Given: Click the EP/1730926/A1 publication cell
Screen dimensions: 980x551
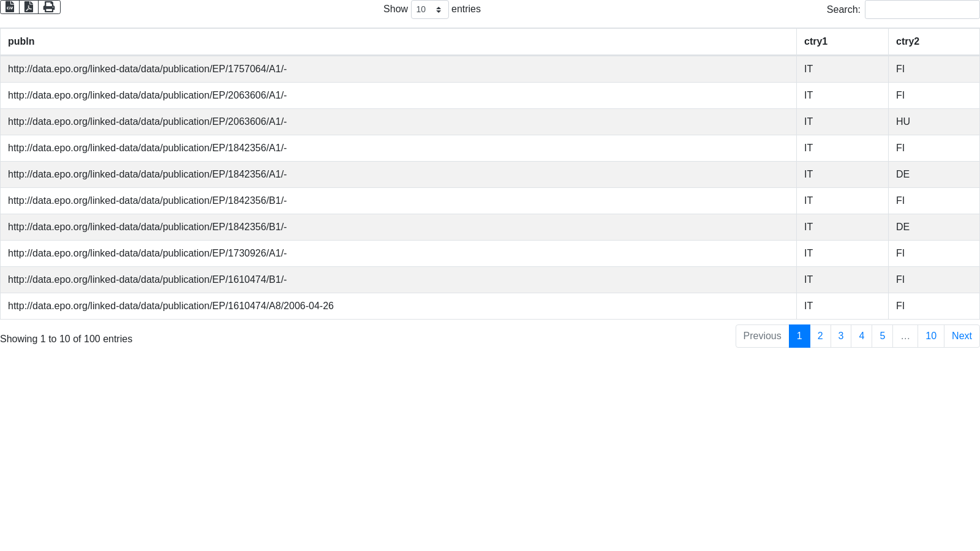Looking at the screenshot, I should point(147,253).
